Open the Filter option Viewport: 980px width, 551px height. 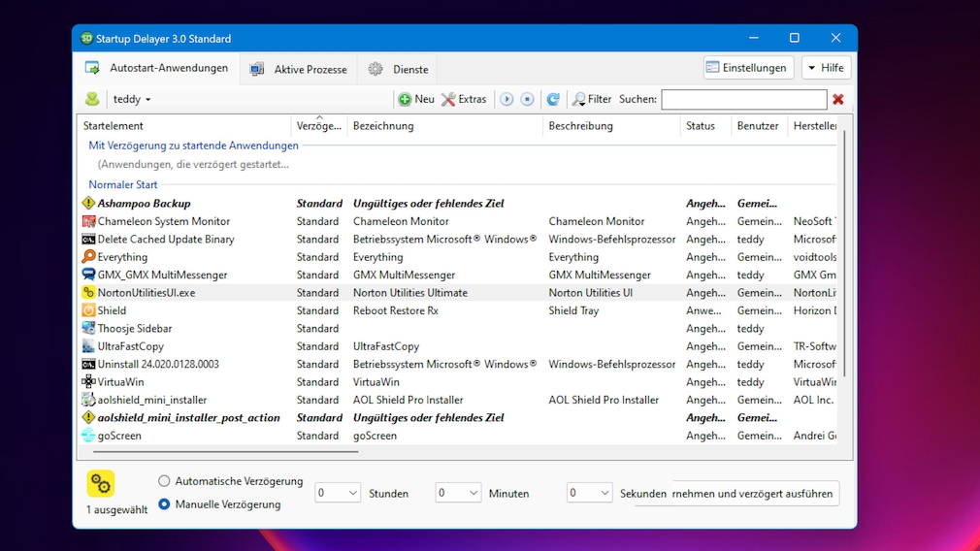tap(592, 99)
